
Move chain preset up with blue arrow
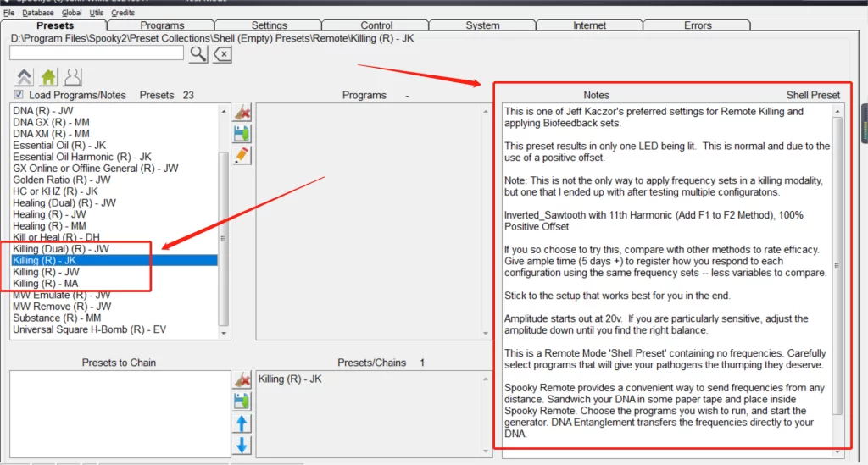242,423
